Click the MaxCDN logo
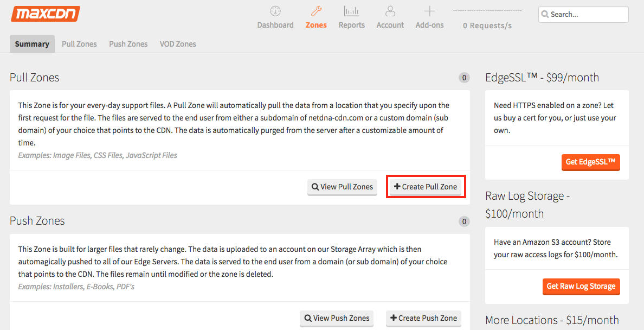The image size is (644, 330). pyautogui.click(x=46, y=14)
